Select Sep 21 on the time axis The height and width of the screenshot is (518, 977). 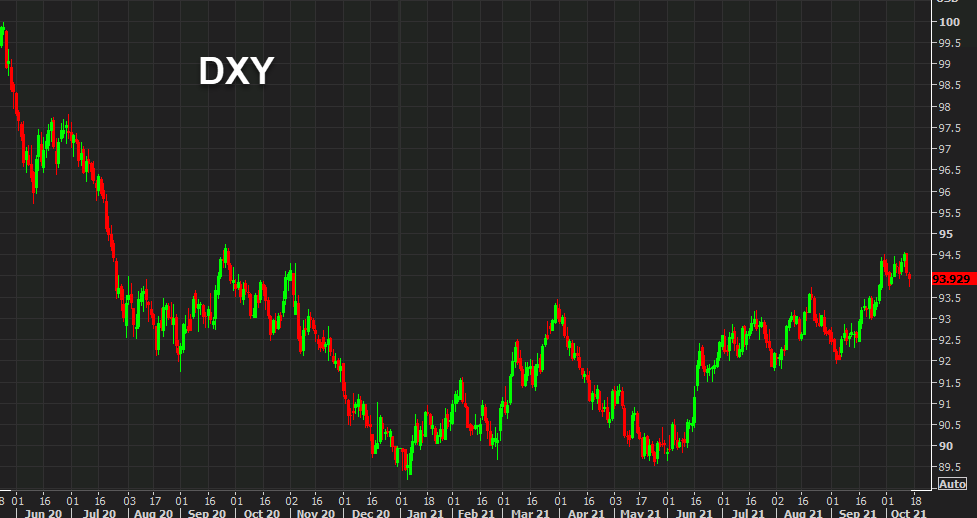tap(858, 513)
